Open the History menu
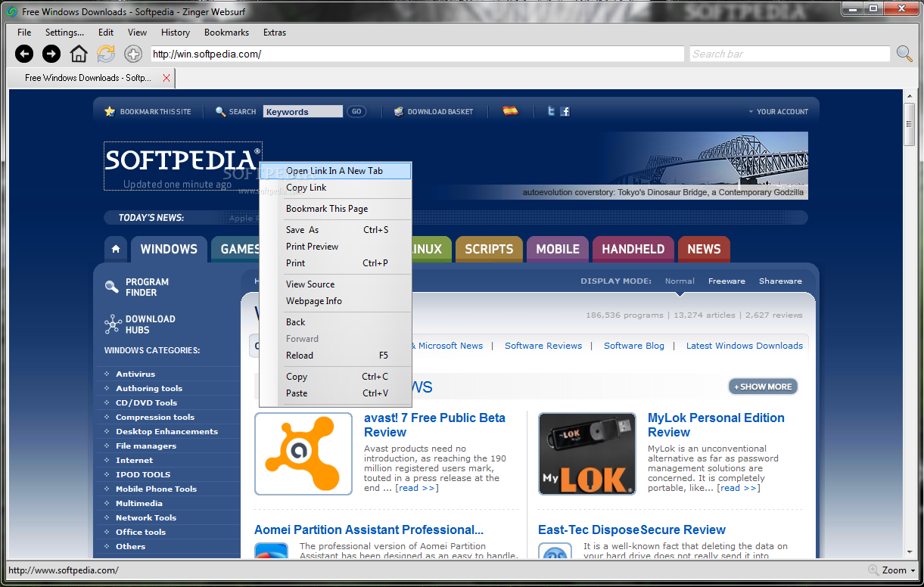The image size is (924, 587). 176,33
